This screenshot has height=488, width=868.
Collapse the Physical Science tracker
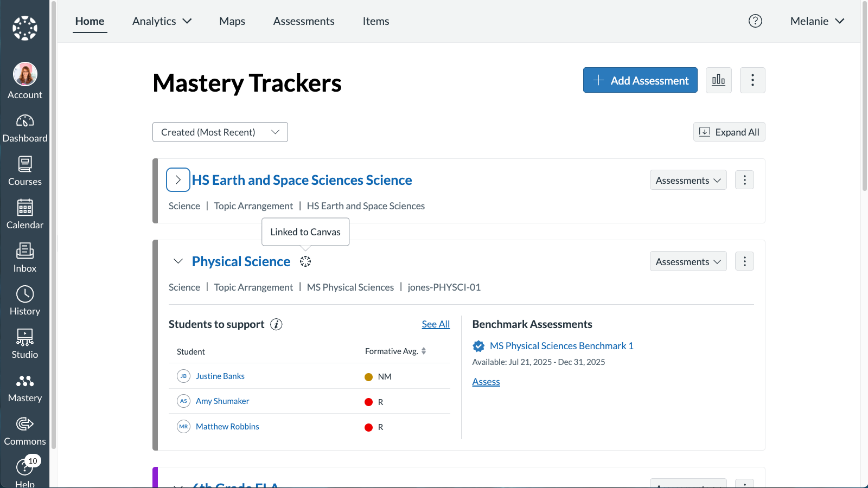coord(178,261)
